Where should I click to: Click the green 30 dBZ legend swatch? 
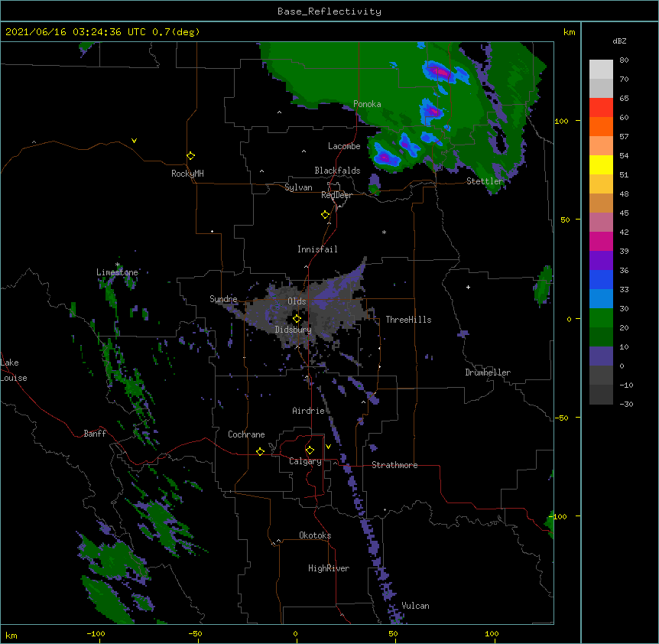click(x=601, y=318)
